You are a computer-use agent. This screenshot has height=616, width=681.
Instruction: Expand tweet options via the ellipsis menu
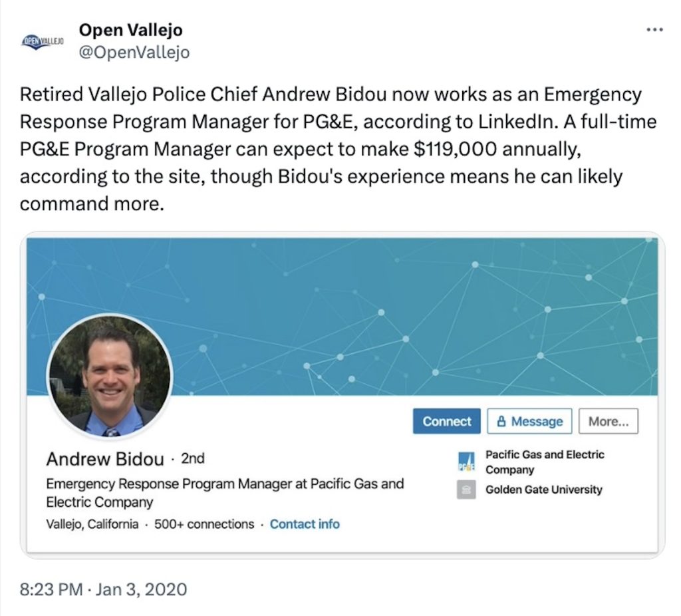click(655, 28)
